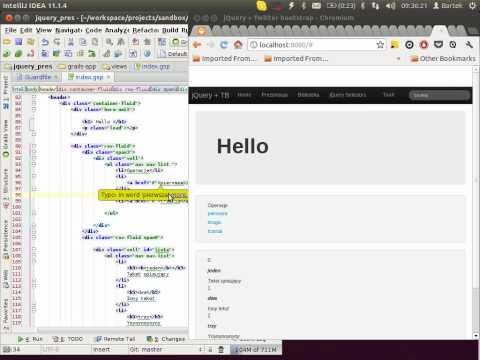Click Chromium's Forward arrow button
The height and width of the screenshot is (360, 480).
211,45
